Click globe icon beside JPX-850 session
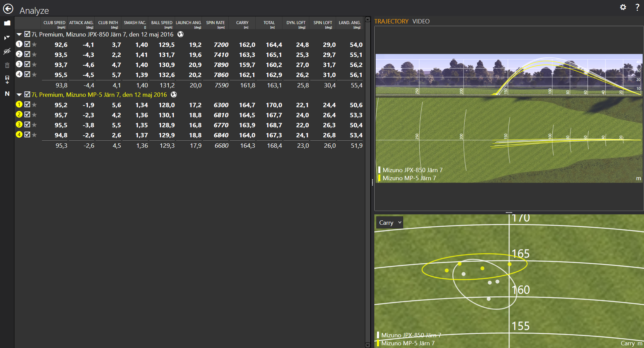 point(180,34)
